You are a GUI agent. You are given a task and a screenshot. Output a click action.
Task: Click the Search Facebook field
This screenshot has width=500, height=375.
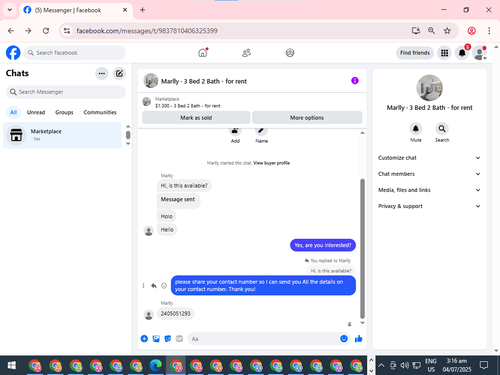pyautogui.click(x=75, y=53)
